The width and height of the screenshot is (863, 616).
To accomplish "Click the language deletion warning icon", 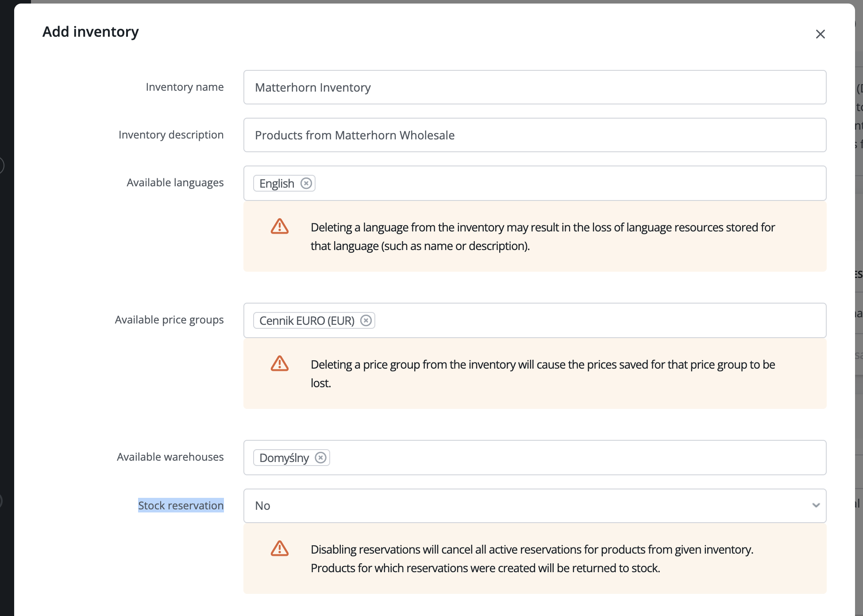I will click(x=280, y=227).
